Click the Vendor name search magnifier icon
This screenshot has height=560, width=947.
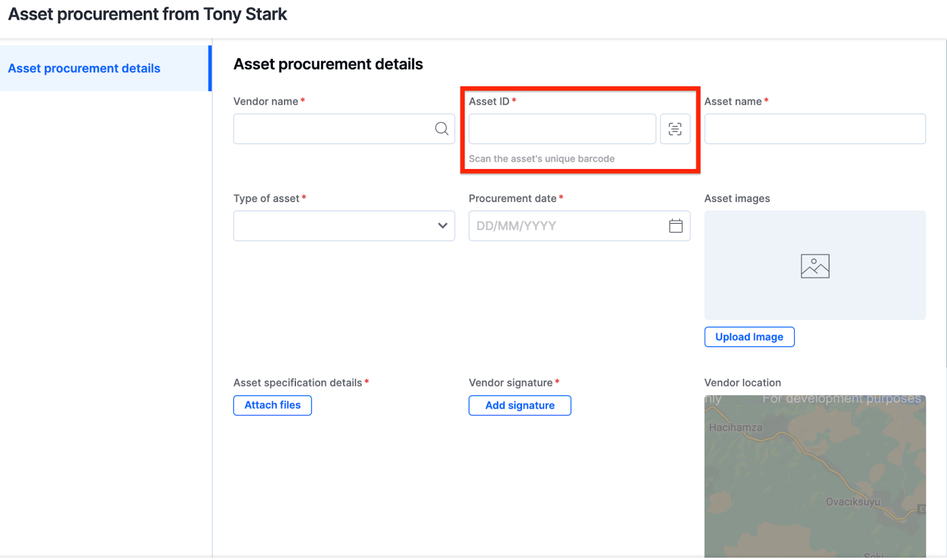[x=442, y=128]
